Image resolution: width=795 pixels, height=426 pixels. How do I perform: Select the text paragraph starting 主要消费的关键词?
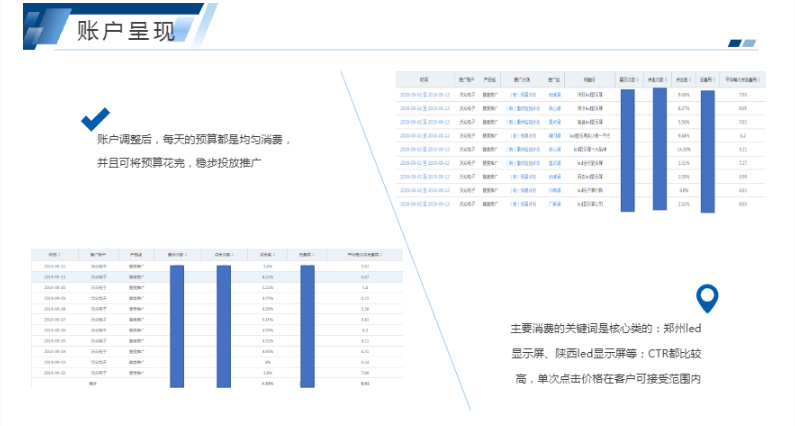(x=607, y=354)
